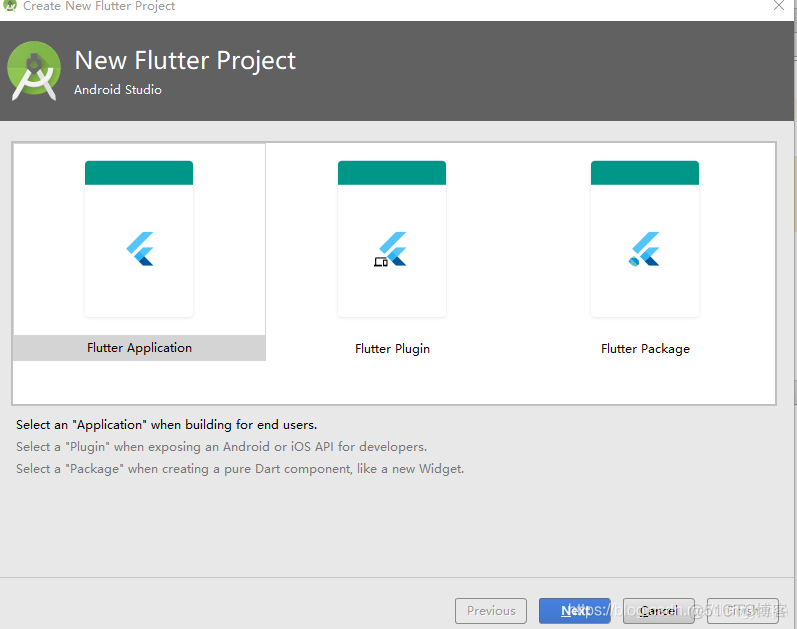Viewport: 797px width, 629px height.
Task: Click the Cancel button
Action: [659, 611]
